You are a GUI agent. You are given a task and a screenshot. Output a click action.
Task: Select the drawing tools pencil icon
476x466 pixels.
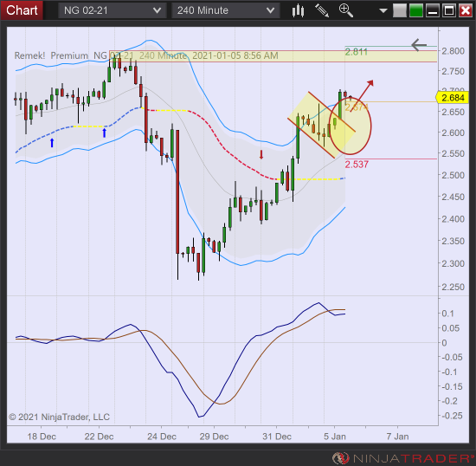[322, 10]
